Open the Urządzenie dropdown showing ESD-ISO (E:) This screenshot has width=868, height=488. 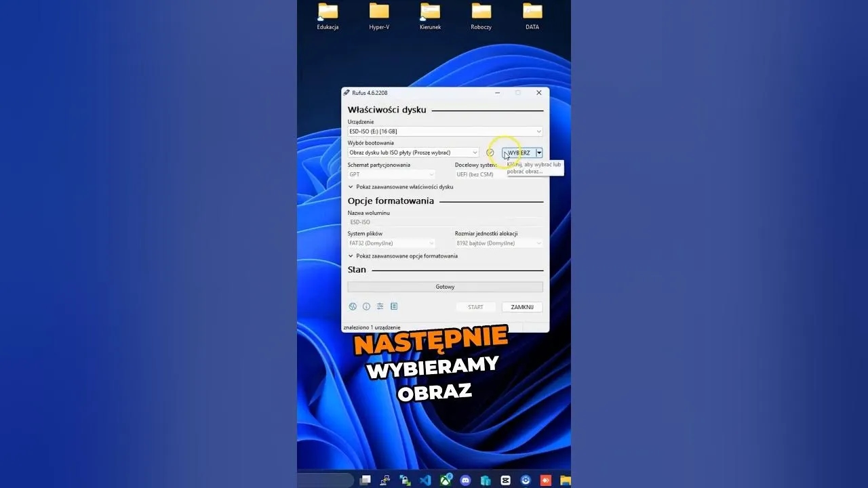(x=445, y=131)
